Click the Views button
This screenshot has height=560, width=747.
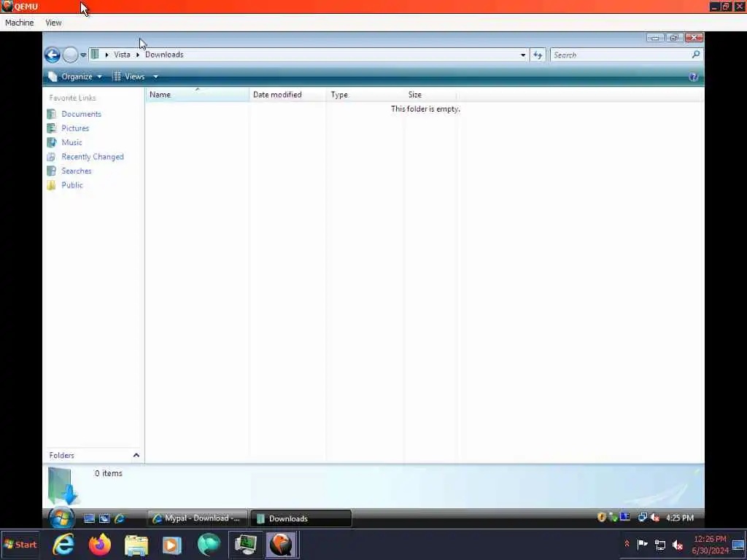coord(128,76)
